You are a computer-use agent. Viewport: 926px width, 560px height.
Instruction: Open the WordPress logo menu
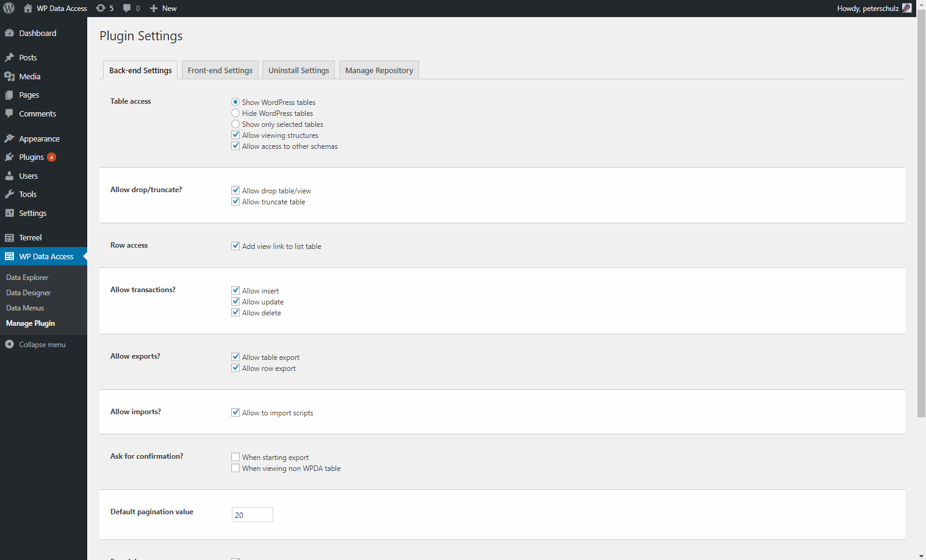(x=9, y=9)
